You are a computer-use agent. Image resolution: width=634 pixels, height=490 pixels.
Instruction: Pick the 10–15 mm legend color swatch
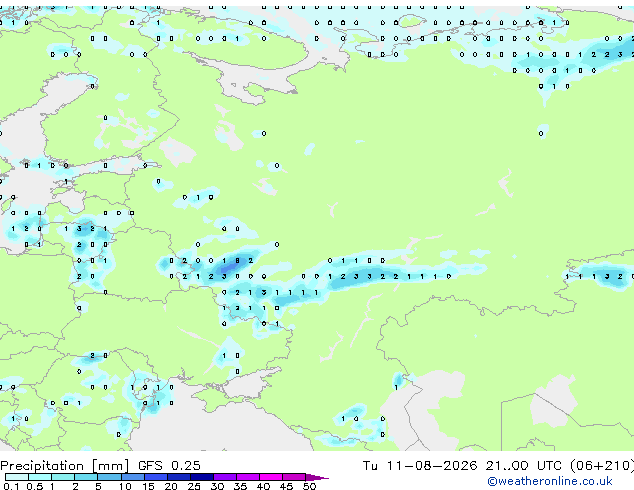(133, 477)
